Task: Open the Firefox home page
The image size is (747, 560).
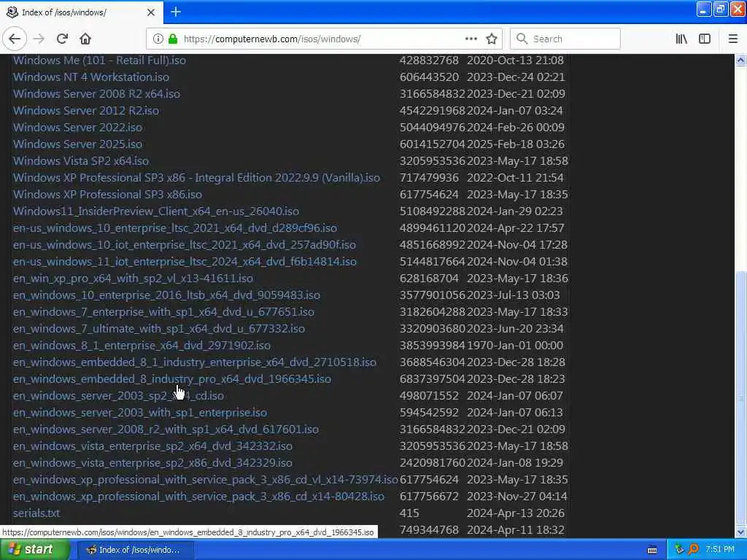Action: tap(85, 39)
